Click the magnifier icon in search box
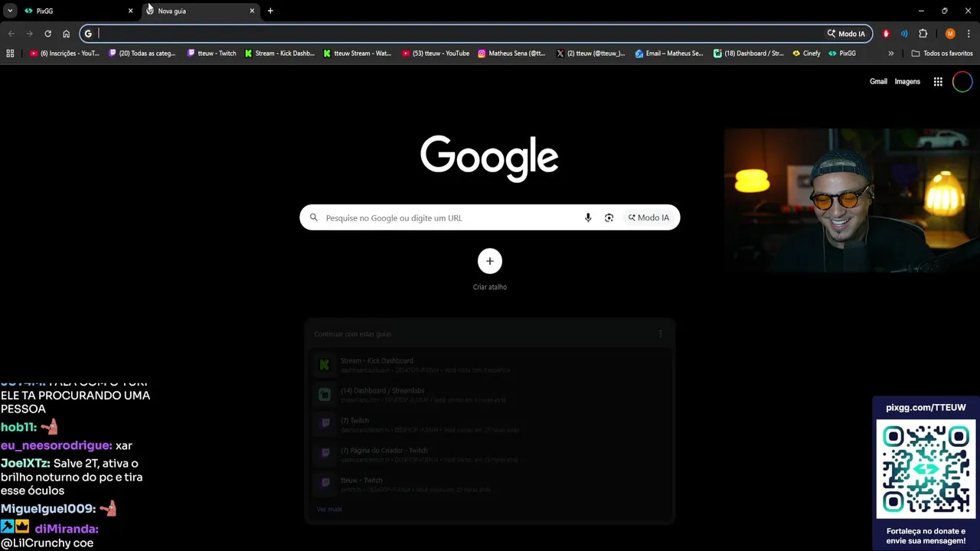Image resolution: width=980 pixels, height=551 pixels. (313, 218)
